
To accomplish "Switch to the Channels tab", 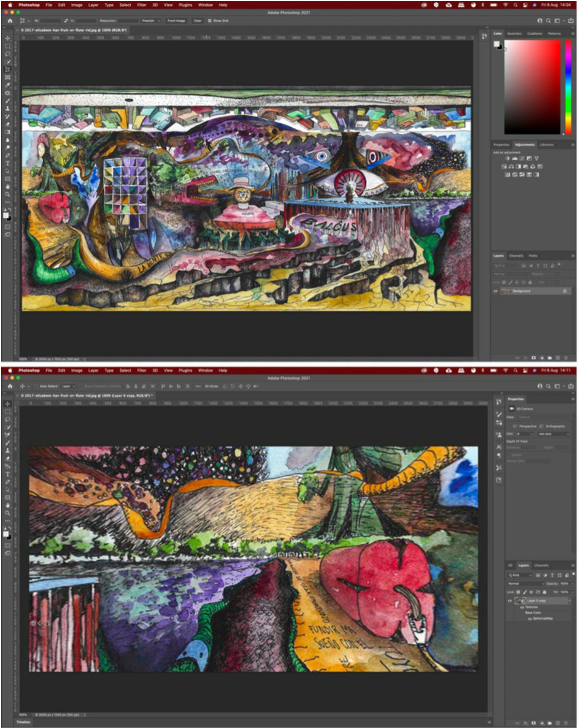I will 516,256.
